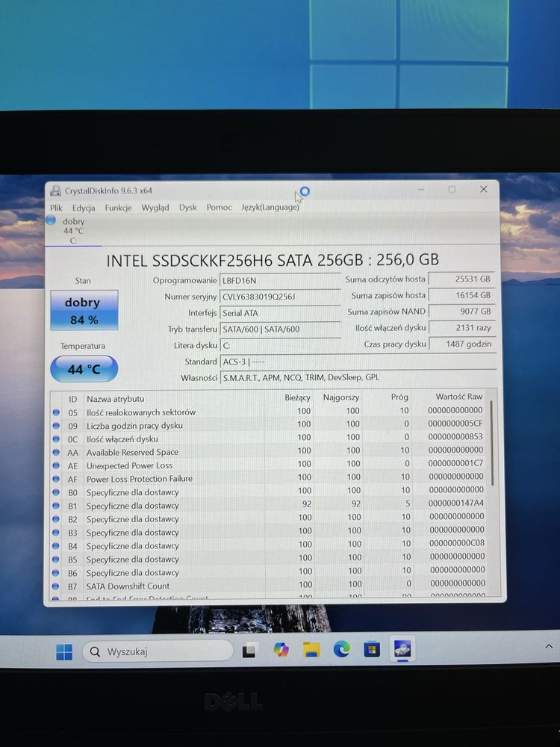The width and height of the screenshot is (560, 747).
Task: Click the CrystalDiskInfo taskbar icon
Action: point(402,648)
